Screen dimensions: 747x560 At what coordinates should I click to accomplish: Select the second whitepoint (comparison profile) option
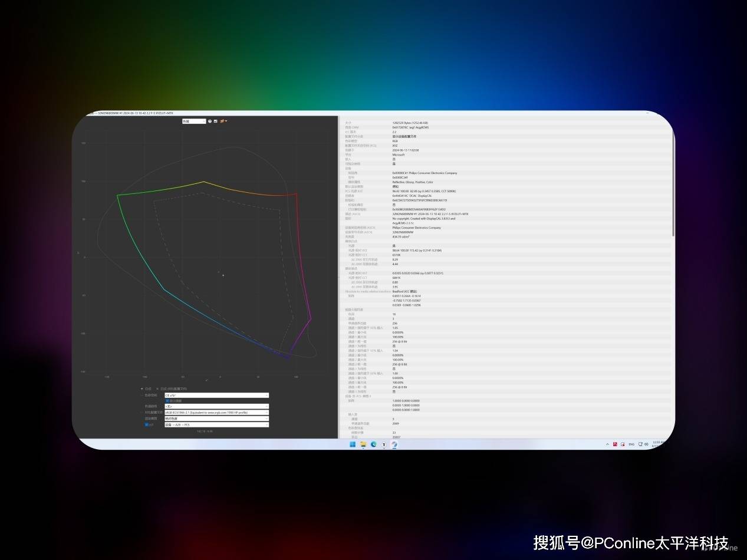pos(157,389)
